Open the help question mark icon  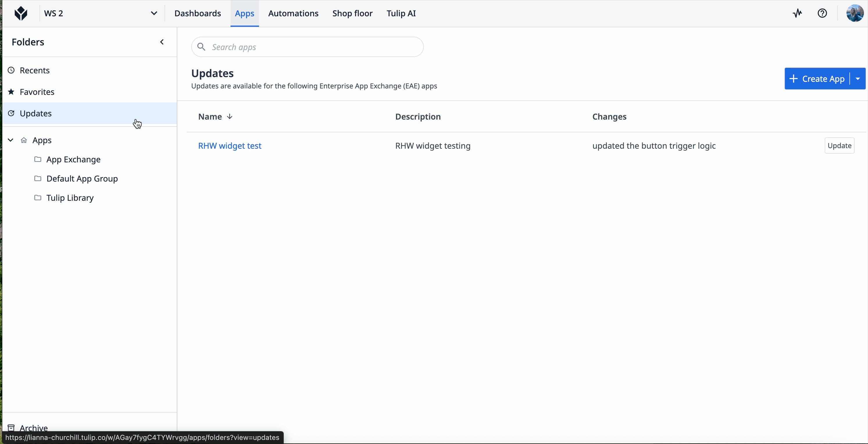pyautogui.click(x=822, y=13)
